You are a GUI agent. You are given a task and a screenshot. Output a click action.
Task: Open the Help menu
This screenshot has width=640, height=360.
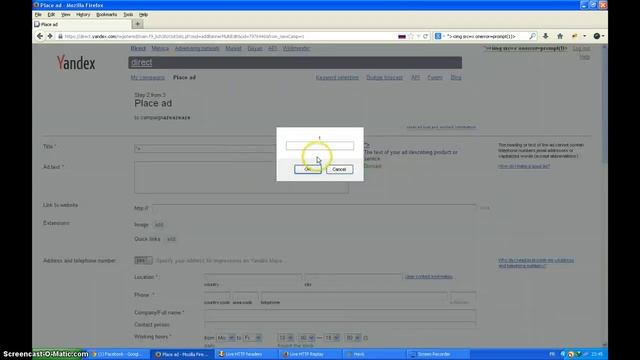(x=143, y=15)
